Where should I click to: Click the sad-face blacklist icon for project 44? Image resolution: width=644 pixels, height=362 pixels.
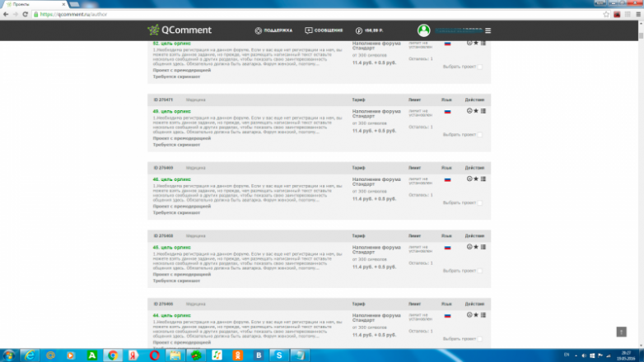pyautogui.click(x=469, y=315)
